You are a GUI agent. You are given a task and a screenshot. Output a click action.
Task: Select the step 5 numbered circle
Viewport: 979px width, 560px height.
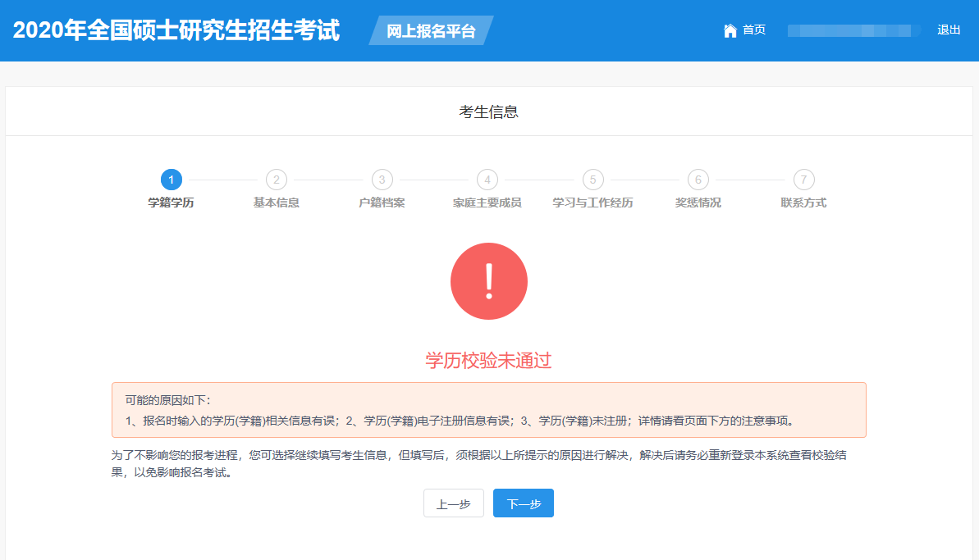point(592,180)
